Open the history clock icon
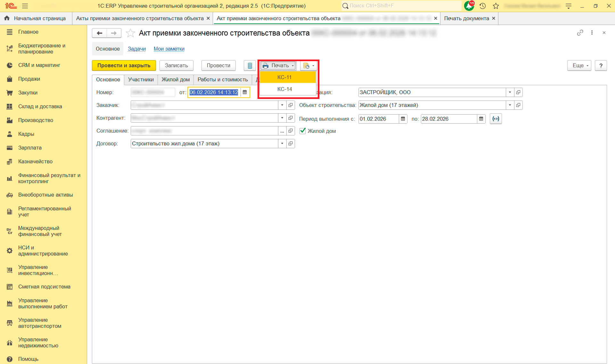The image size is (615, 364). [483, 6]
